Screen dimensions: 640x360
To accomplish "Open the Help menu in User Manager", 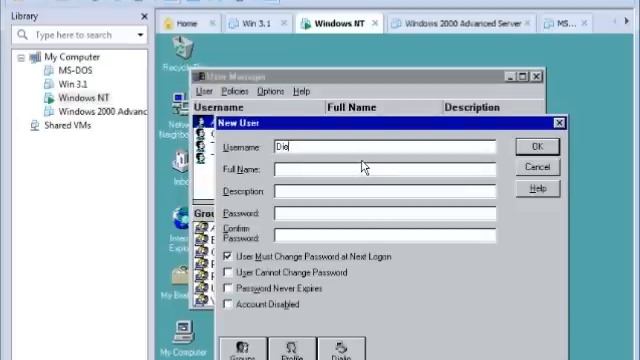I will pos(302,91).
